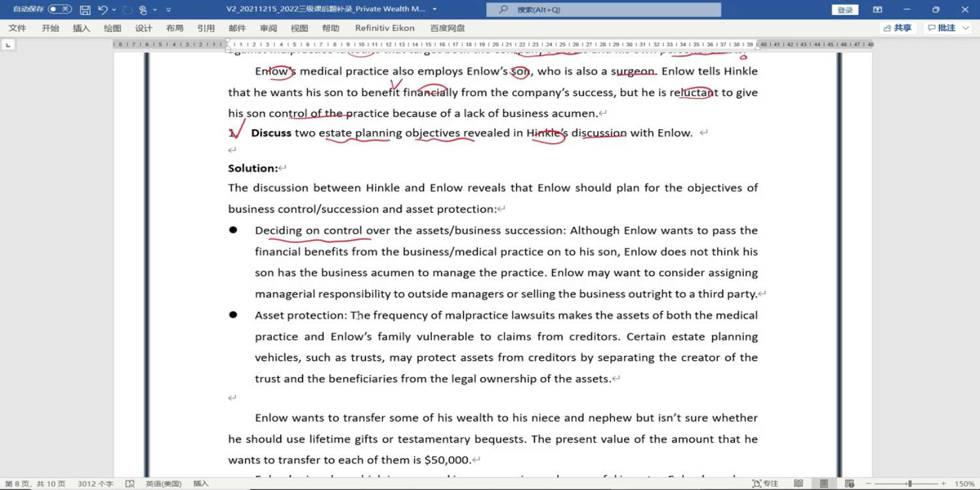Toggle Focus mode (专注) in status bar

pyautogui.click(x=765, y=483)
